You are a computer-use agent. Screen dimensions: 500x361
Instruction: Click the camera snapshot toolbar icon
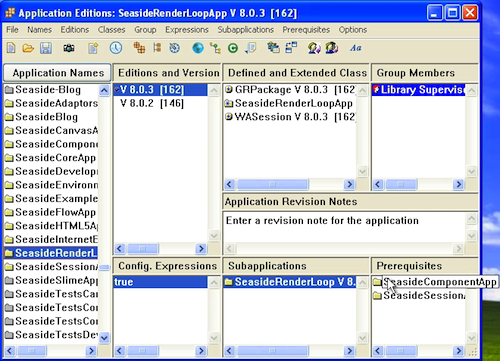[69, 48]
